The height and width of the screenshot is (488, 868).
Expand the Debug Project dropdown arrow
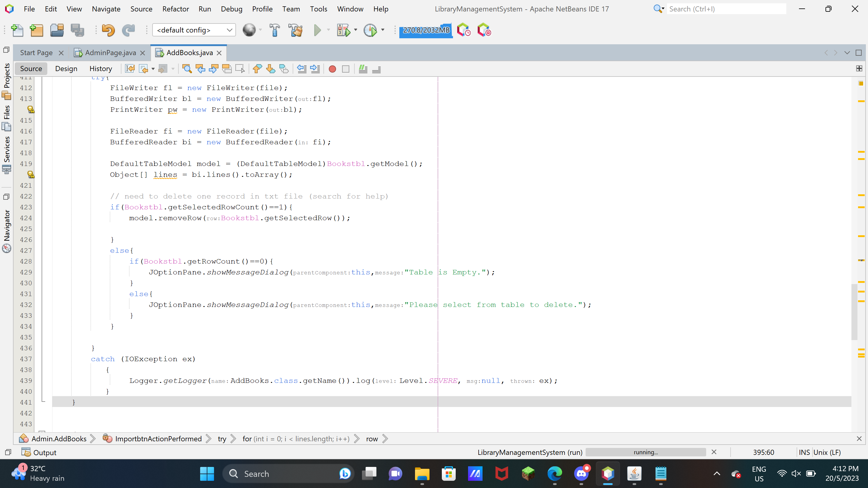coord(356,30)
